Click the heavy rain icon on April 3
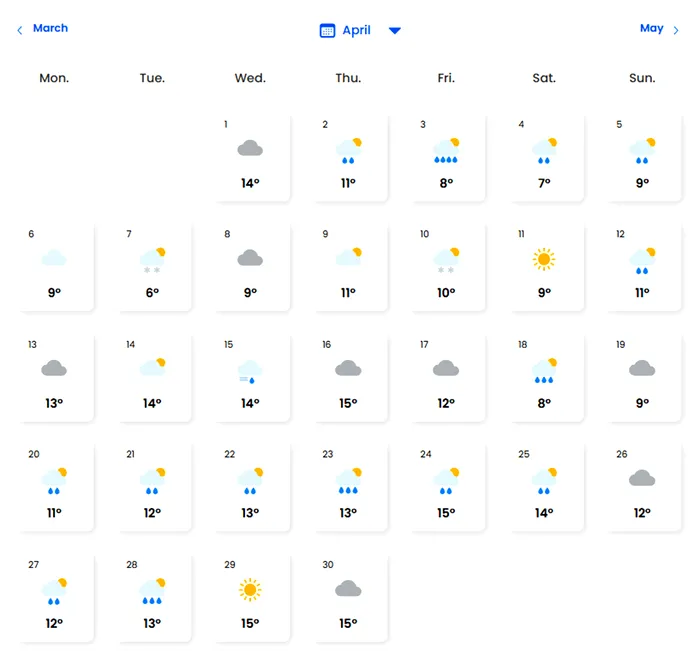The width and height of the screenshot is (700, 651). point(446,150)
